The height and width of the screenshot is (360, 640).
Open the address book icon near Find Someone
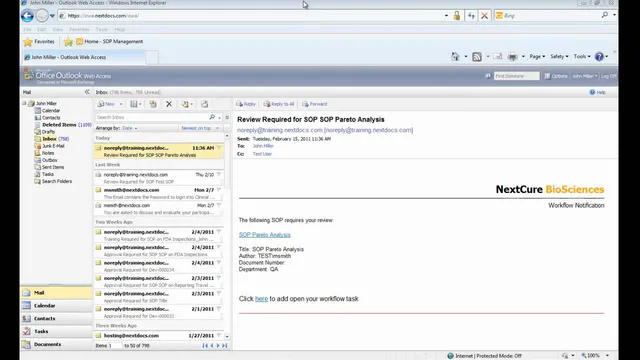click(x=488, y=76)
